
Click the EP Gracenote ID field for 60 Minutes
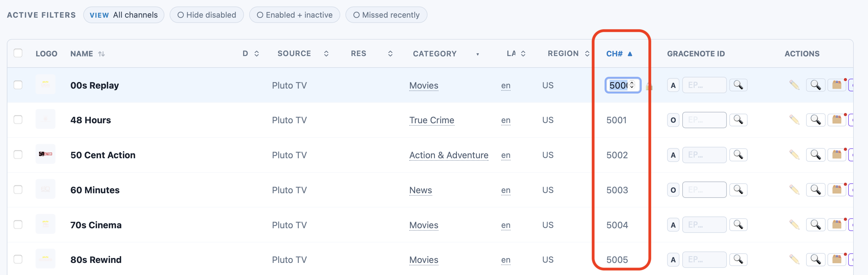704,190
